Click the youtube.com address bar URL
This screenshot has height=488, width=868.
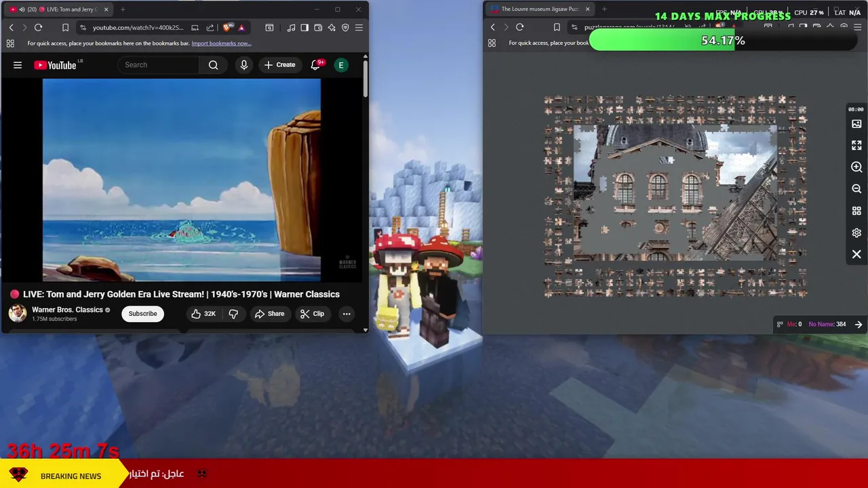click(x=138, y=27)
